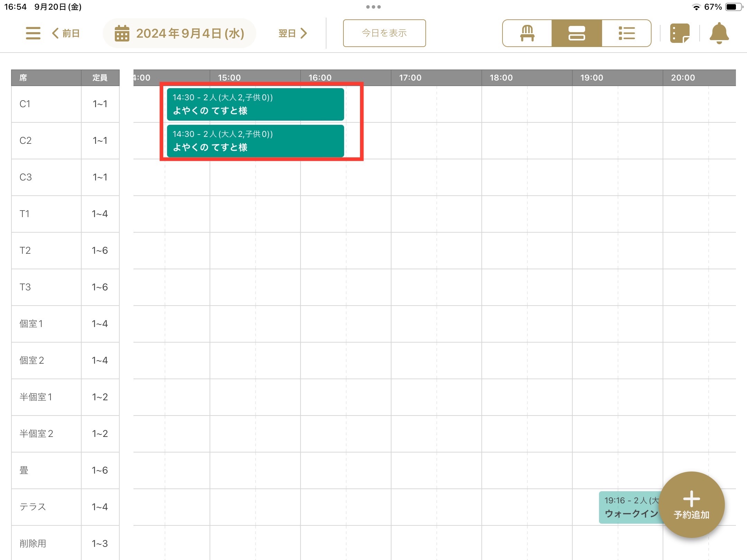Open the 14:30 reservation on seat C2
747x560 pixels.
pyautogui.click(x=256, y=141)
